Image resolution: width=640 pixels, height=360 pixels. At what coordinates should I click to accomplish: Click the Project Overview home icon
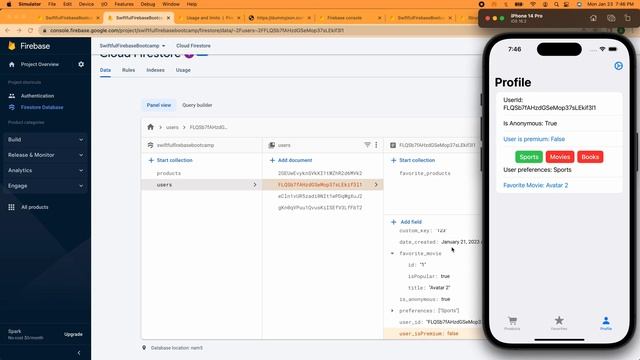pos(11,64)
